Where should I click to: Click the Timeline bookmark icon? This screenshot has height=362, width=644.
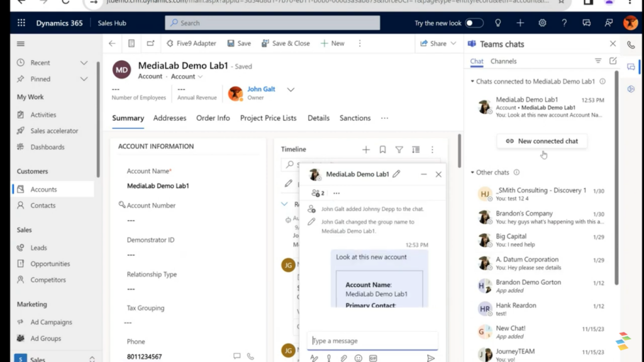(x=383, y=150)
